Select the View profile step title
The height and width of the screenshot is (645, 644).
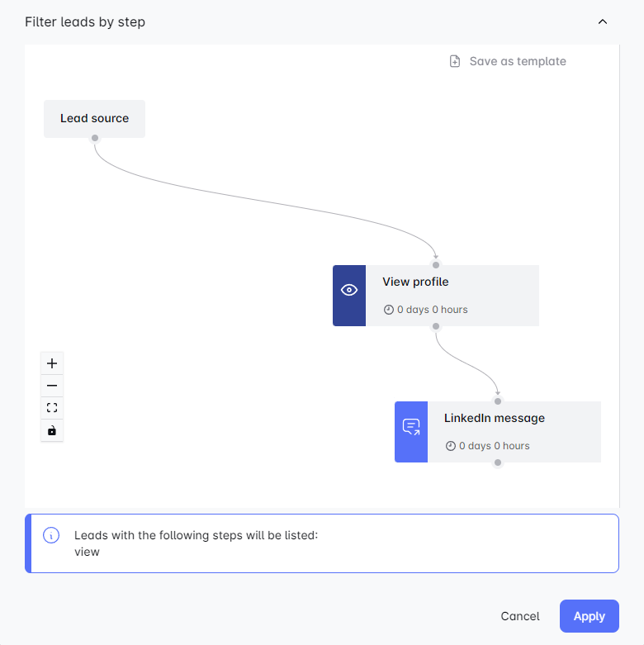415,282
